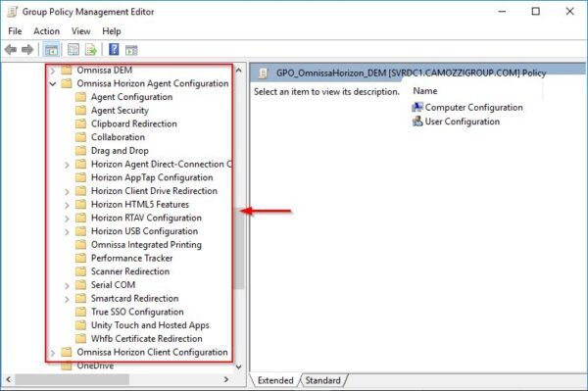Expand Horizon USB Configuration node
This screenshot has width=588, height=391.
tap(67, 231)
